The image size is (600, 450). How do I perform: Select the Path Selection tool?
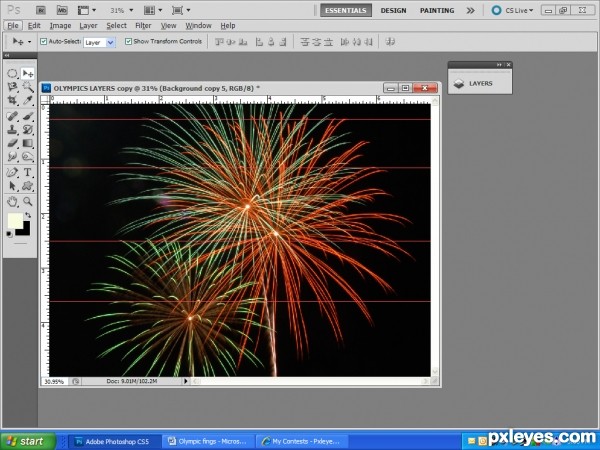12,186
